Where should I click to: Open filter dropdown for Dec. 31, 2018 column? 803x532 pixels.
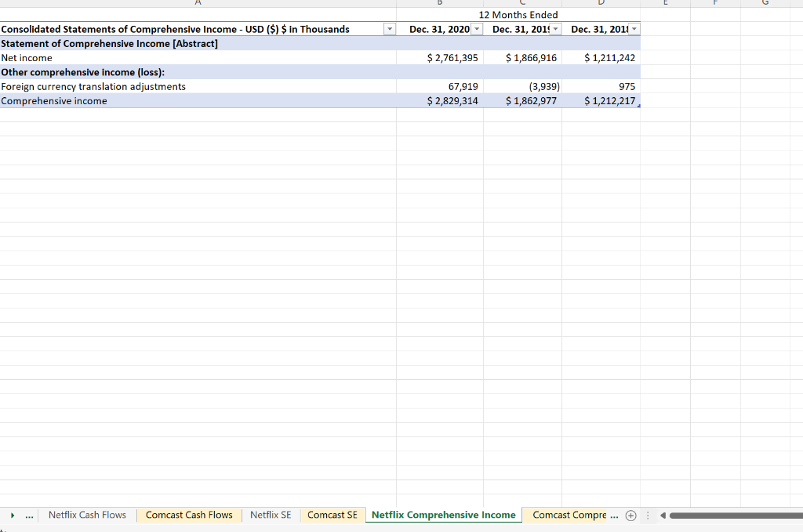[x=634, y=29]
